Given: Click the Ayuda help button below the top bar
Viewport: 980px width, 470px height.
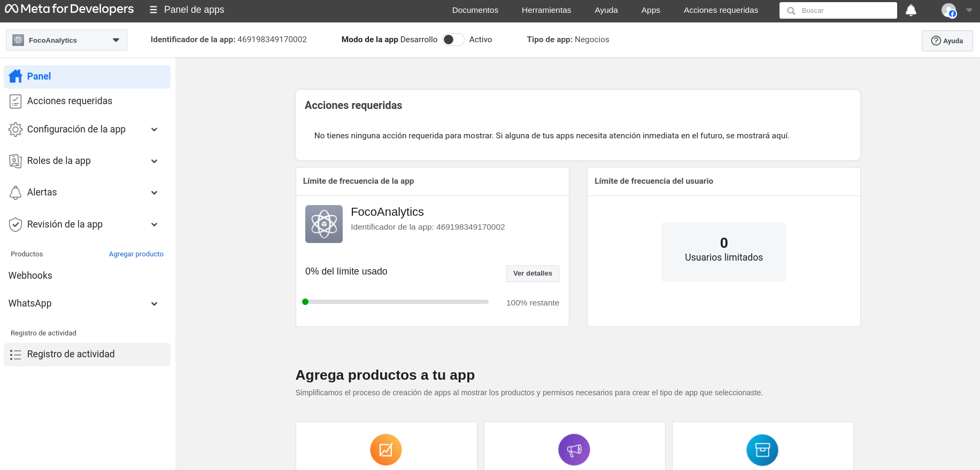Looking at the screenshot, I should pos(947,41).
